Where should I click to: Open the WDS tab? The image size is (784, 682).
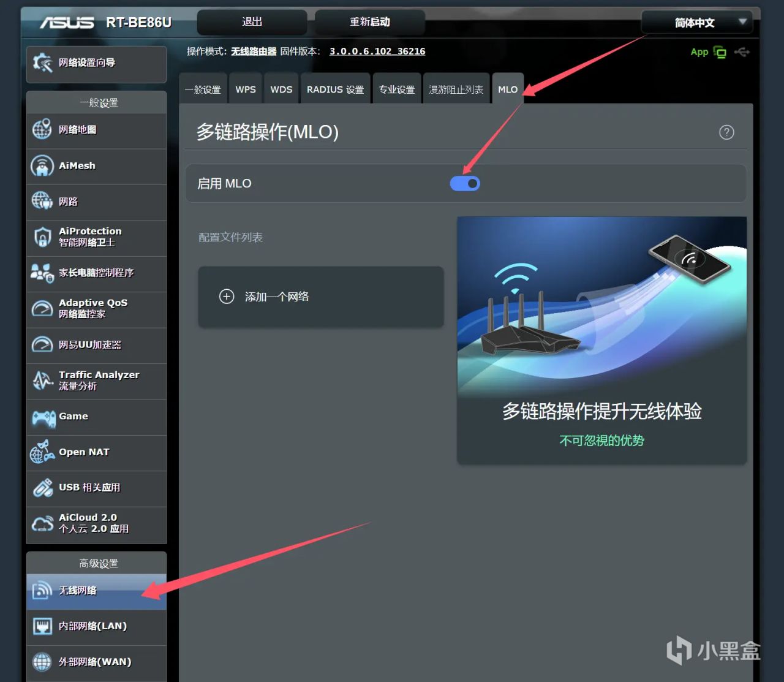(x=282, y=89)
